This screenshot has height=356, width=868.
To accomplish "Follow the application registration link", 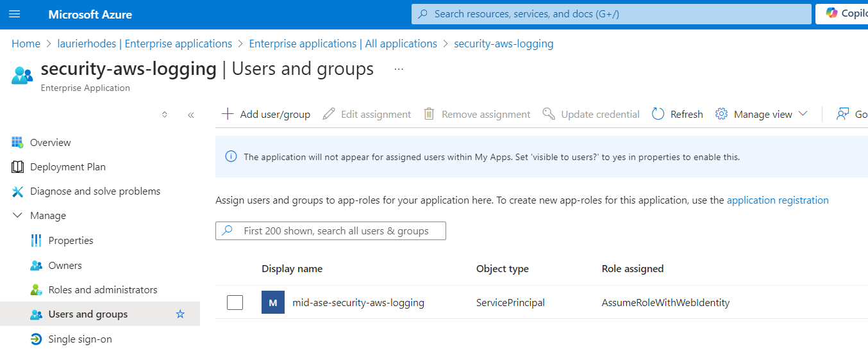I will coord(778,200).
